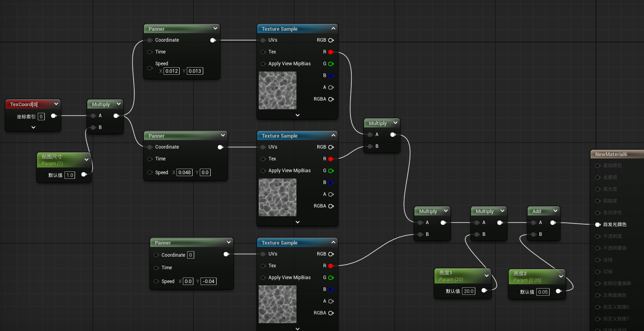
Task: Click the 亮度1 default value field 20.0
Action: 469,291
